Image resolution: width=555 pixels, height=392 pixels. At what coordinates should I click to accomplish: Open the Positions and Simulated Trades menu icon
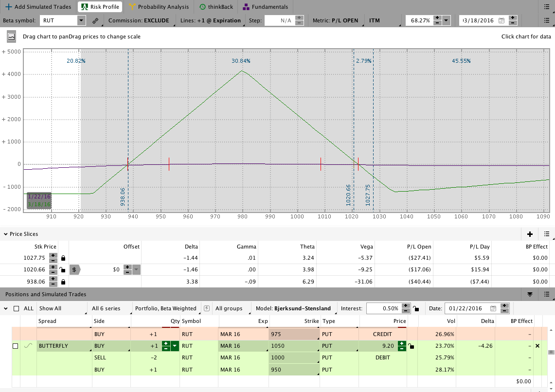pos(546,294)
